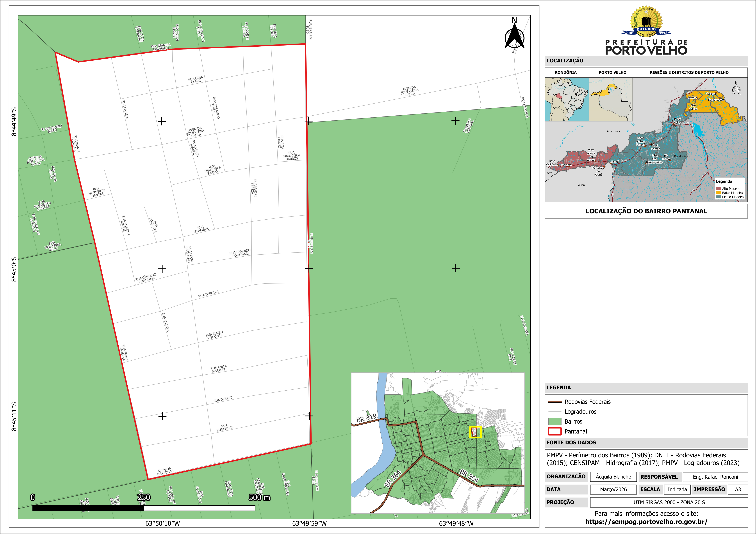
Task: Click the Rua Debret street label
Action: [223, 399]
